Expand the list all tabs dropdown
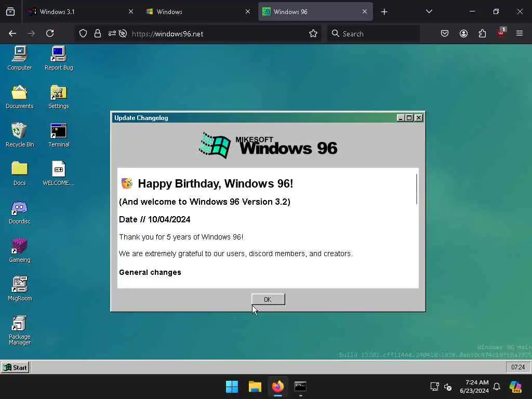This screenshot has width=532, height=399. (x=429, y=12)
